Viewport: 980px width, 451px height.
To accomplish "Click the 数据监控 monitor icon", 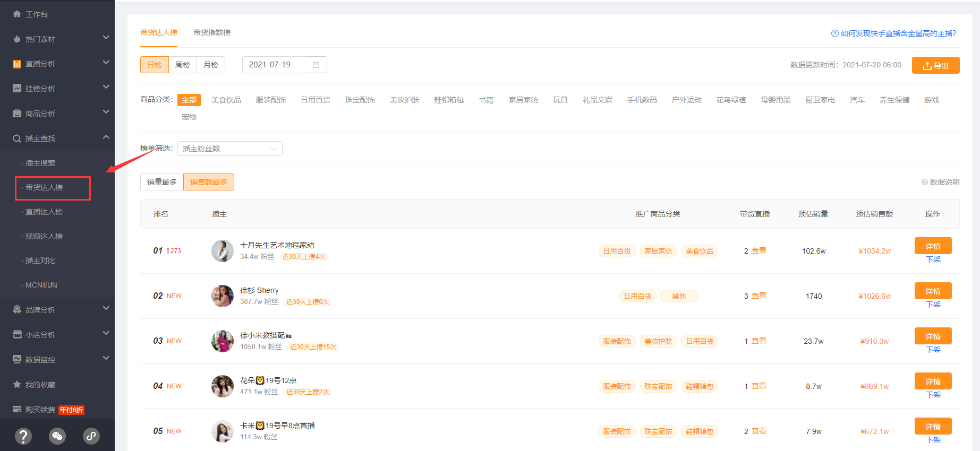I will (x=17, y=359).
